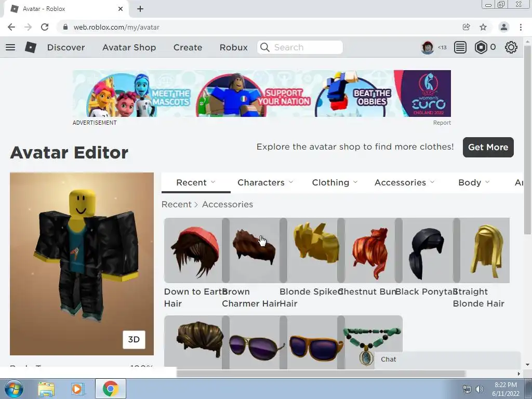532x399 pixels.
Task: Click the taskbar clock
Action: [506, 389]
